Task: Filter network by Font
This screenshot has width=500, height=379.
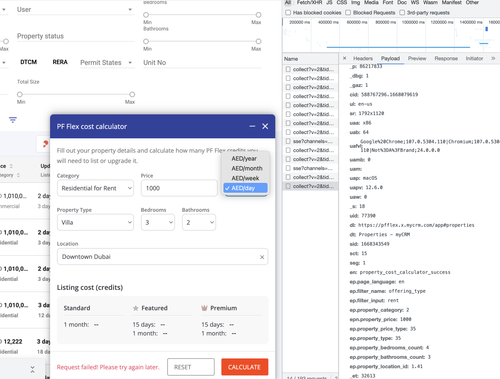Action: point(388,2)
